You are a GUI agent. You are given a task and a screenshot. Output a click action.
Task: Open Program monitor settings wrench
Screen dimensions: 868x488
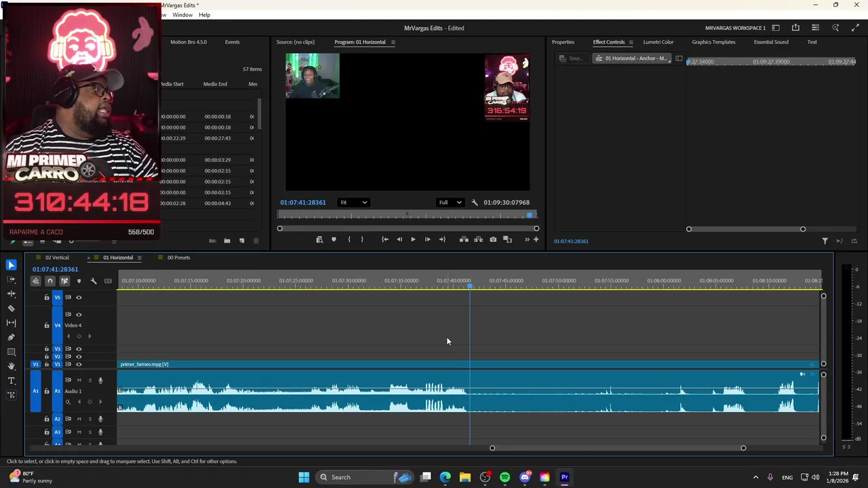475,202
